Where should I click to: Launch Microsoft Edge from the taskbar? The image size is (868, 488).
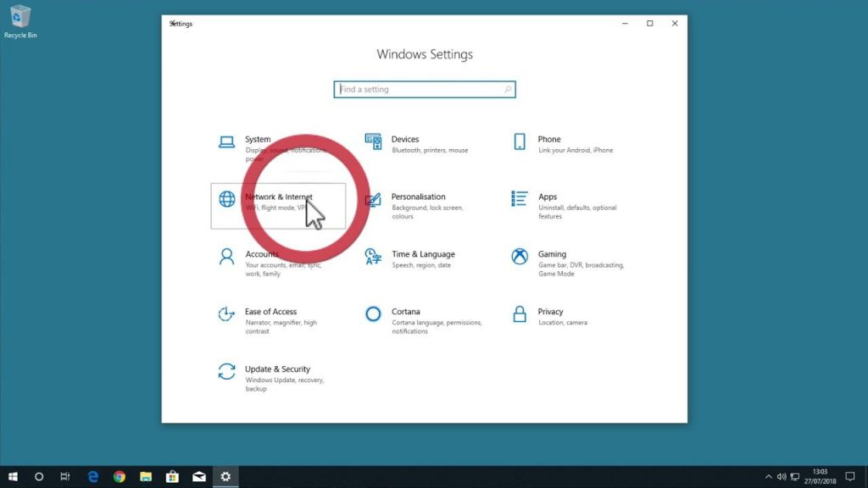[92, 476]
